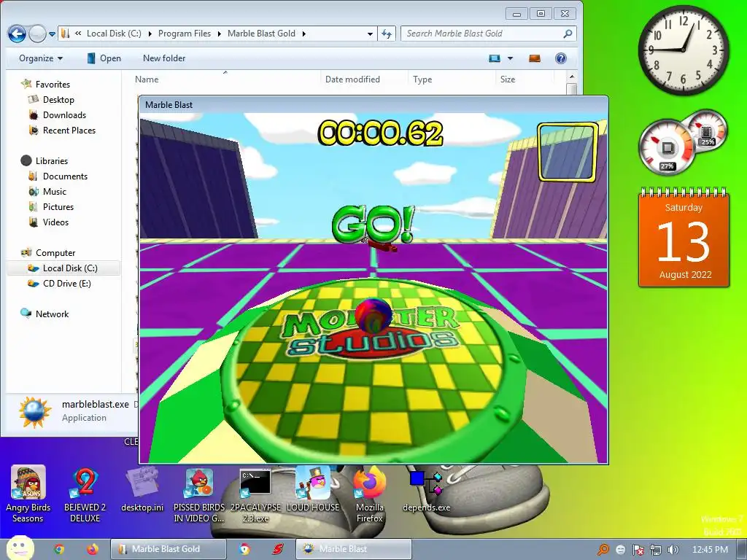The image size is (747, 560).
Task: Open Downloads under Favorites
Action: pos(57,114)
